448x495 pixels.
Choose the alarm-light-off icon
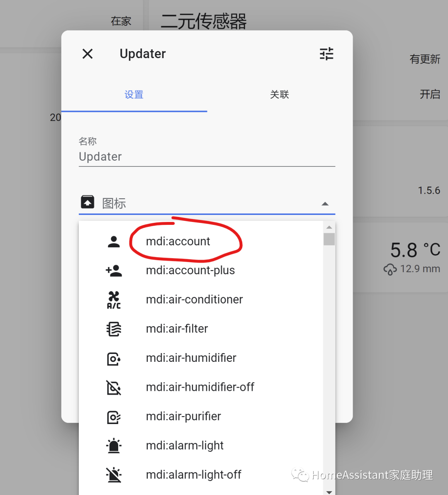(114, 475)
